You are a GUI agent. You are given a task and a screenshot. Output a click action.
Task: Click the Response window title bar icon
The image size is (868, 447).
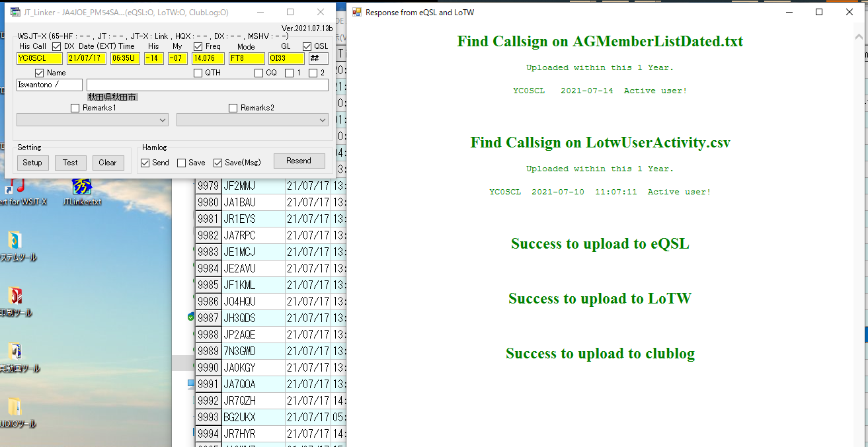(357, 12)
